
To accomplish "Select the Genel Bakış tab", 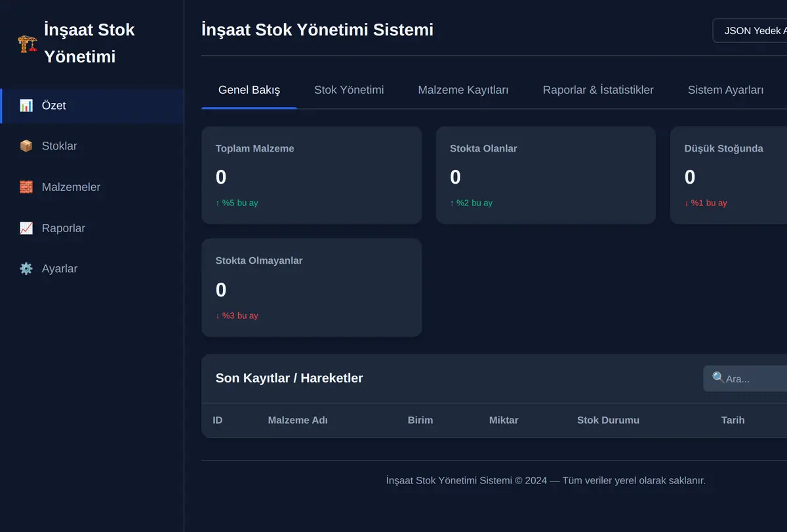I will tap(249, 90).
